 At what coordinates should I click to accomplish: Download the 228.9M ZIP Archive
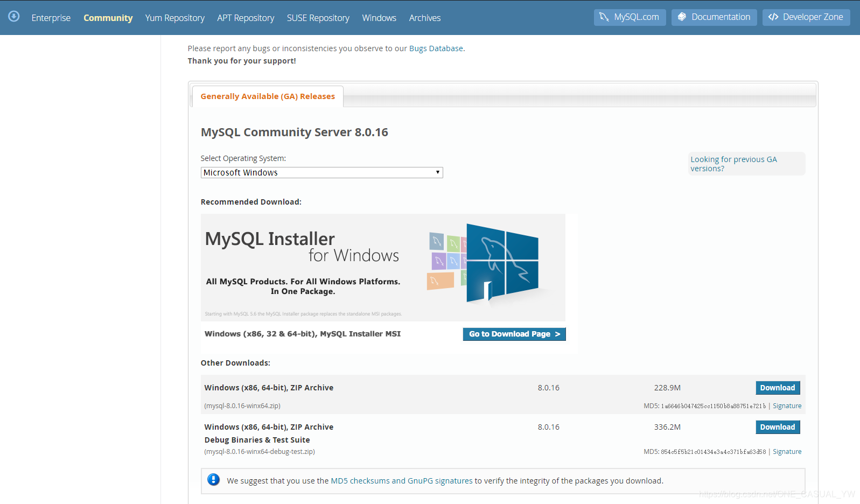[778, 388]
